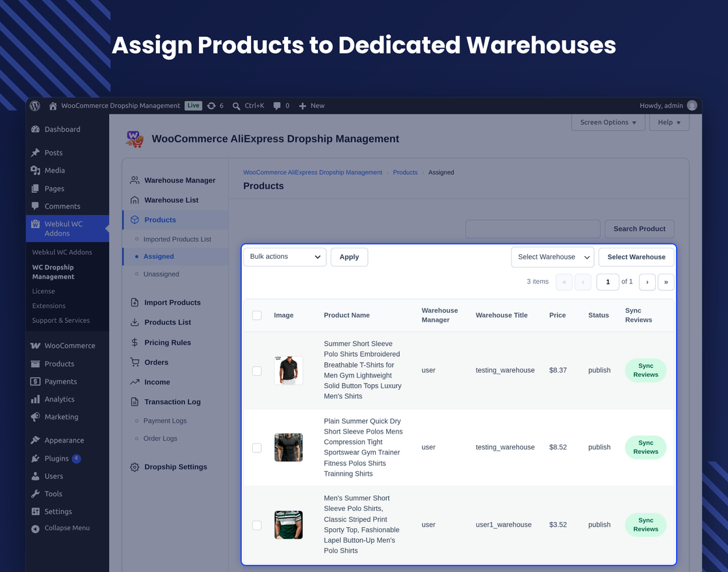Select the Unassigned submenu item
The image size is (728, 572).
[161, 274]
